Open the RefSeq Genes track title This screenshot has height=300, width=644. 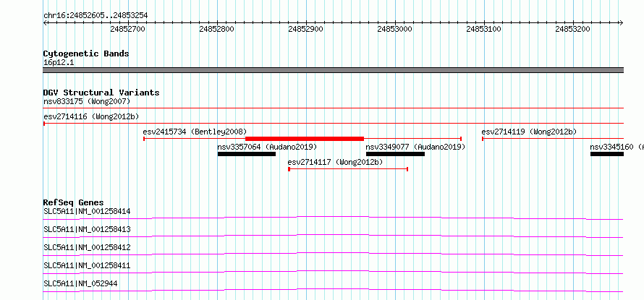pos(74,202)
